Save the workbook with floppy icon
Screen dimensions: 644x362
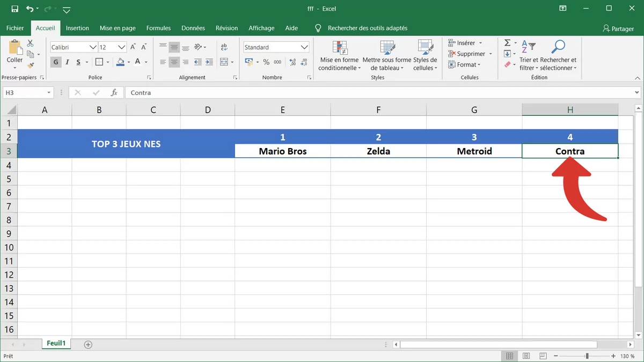tap(14, 9)
